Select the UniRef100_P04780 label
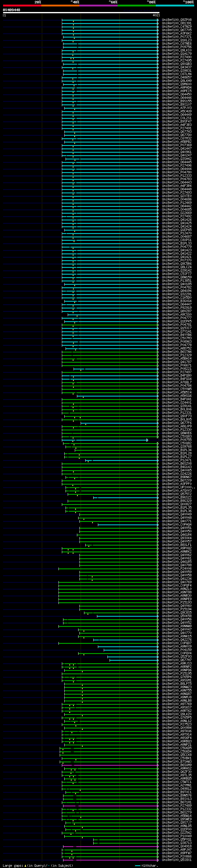197x868 pixels. tap(177, 172)
